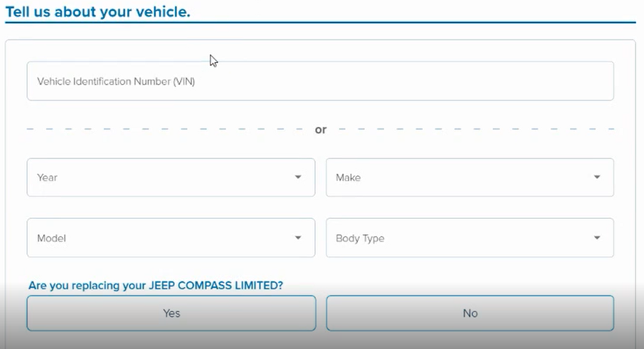Screen dimensions: 644x349
Task: Click the 'Are you replacing your' question text
Action: pos(87,286)
